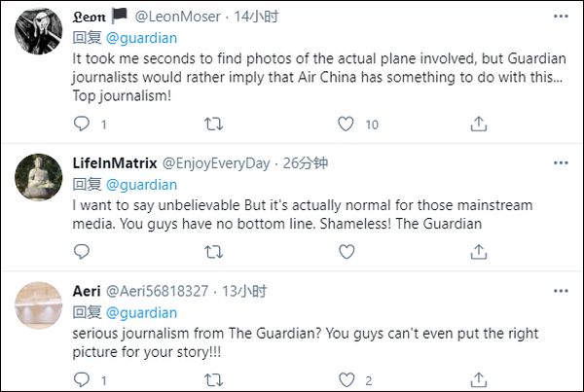This screenshot has width=584, height=392.
Task: Like LeonMoser's tweet with 10 likes
Action: tap(346, 124)
